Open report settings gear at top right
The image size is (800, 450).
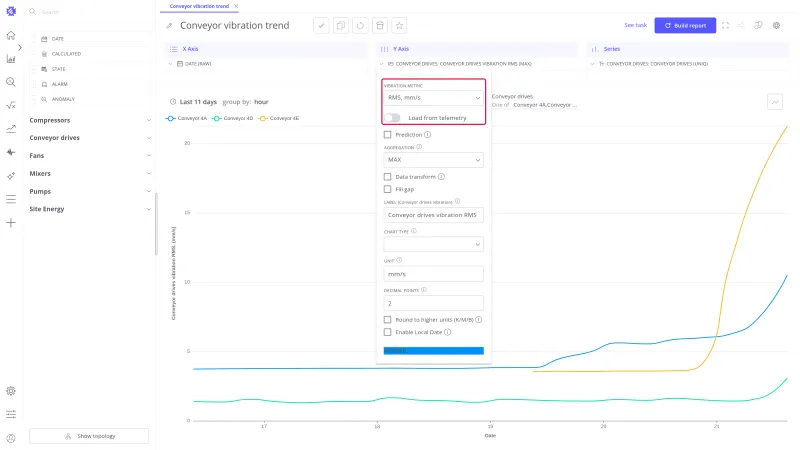coord(776,26)
